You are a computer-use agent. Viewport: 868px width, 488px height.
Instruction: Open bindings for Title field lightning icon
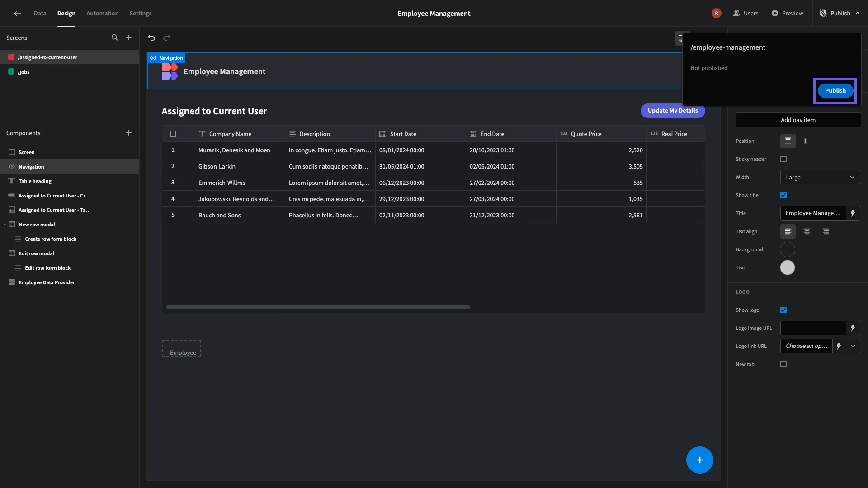click(853, 213)
